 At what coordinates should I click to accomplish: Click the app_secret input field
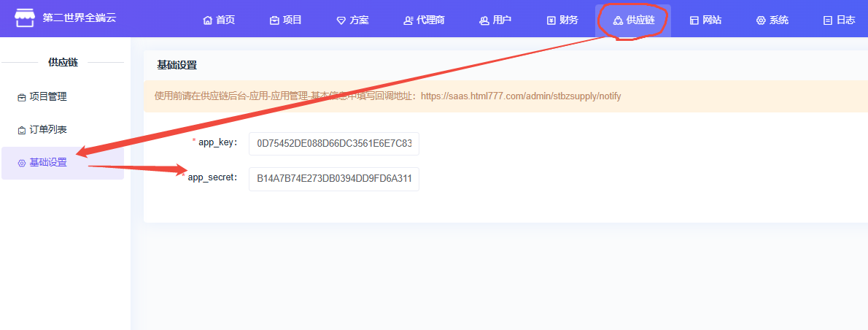pos(333,179)
